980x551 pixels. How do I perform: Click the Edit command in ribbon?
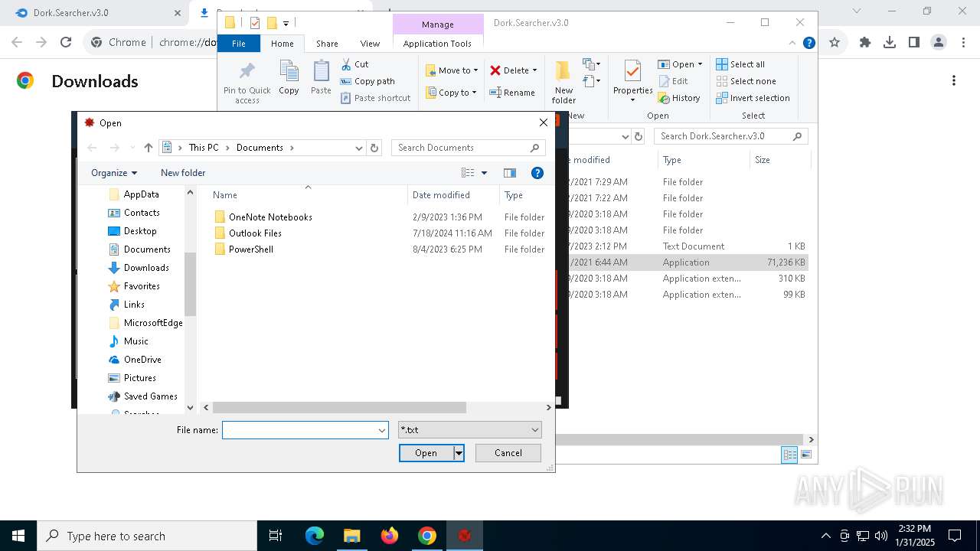coord(674,81)
